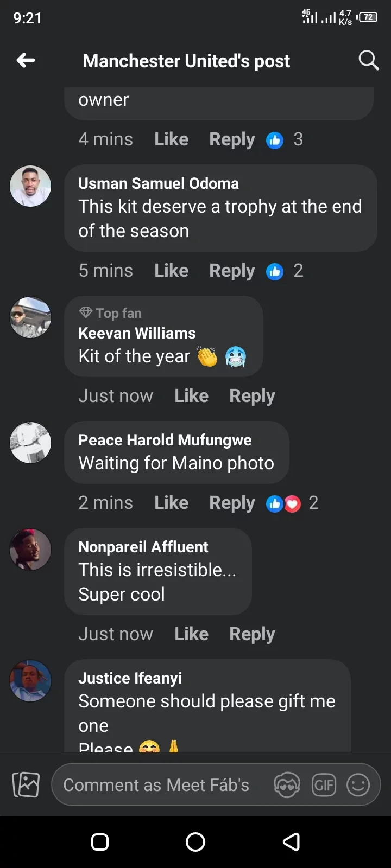Open the photo attachment icon
Screen dimensions: 391x868
[26, 784]
